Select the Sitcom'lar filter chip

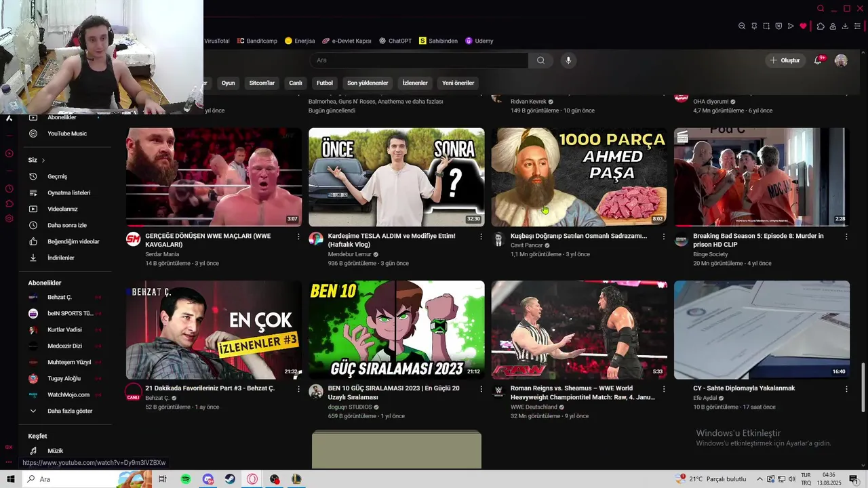point(262,83)
